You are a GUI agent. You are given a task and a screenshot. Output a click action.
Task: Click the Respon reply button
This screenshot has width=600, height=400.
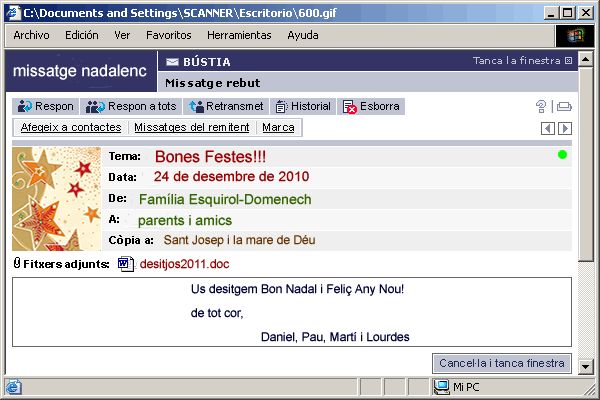[x=46, y=106]
